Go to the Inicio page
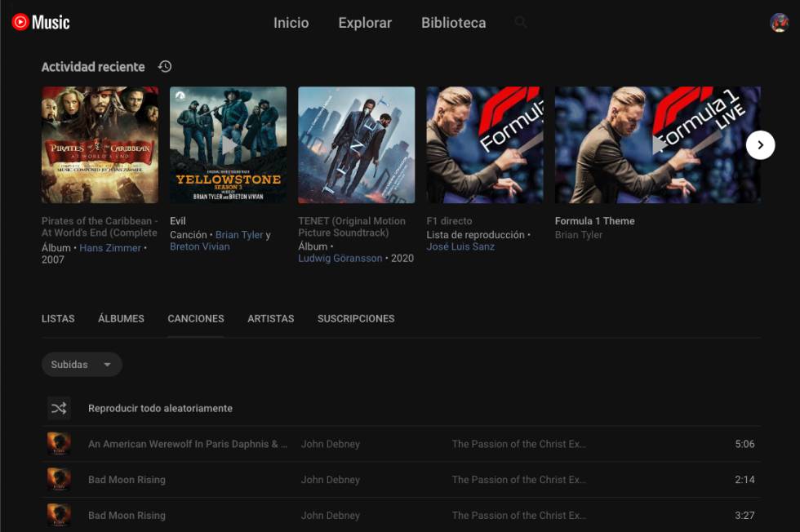 (x=291, y=23)
